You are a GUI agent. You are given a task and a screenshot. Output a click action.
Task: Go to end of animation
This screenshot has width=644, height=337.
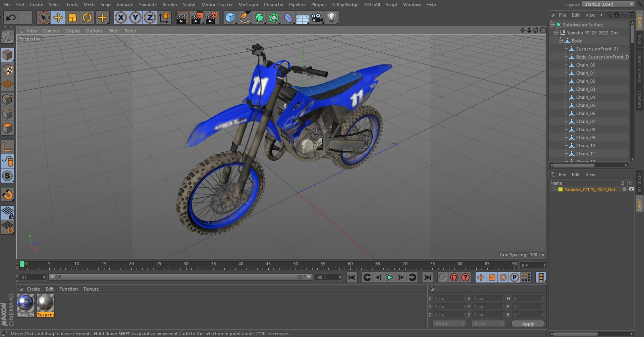tap(427, 277)
